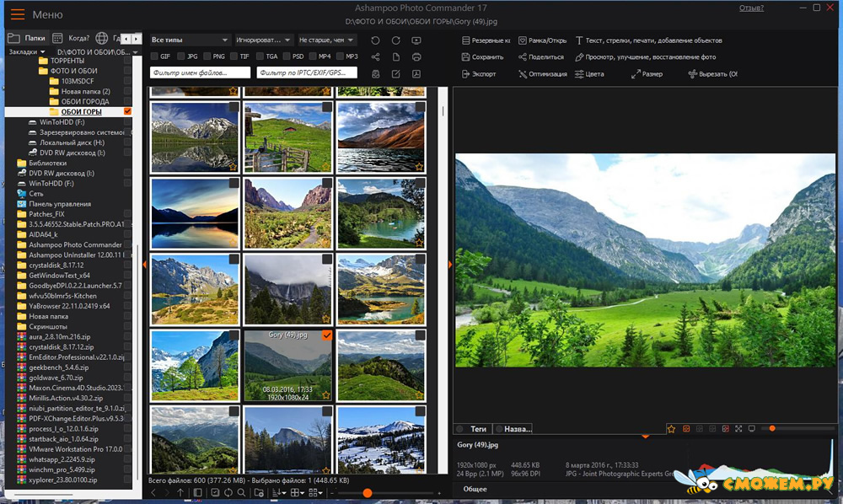Enable the MP4 file type checkbox

[313, 56]
